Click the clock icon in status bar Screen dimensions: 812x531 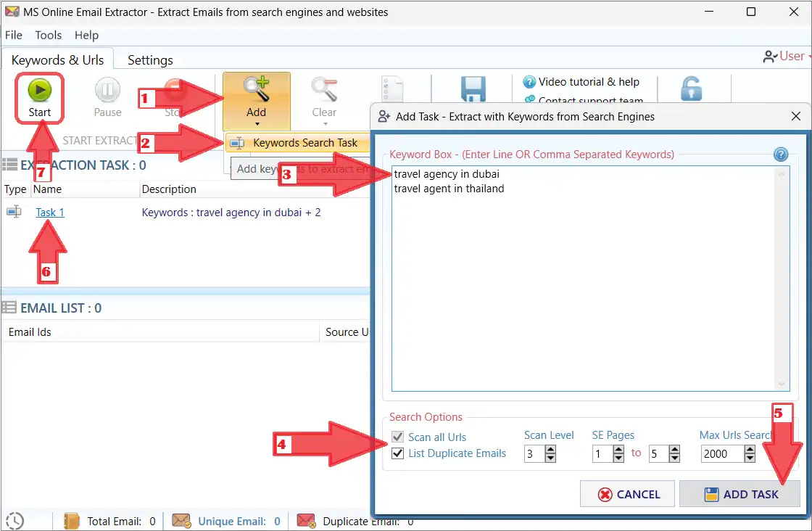[x=15, y=521]
